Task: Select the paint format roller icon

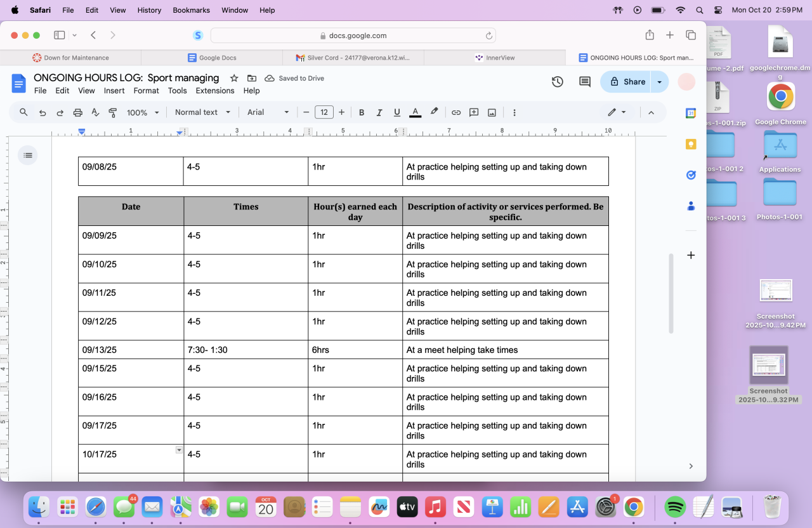Action: pos(113,112)
